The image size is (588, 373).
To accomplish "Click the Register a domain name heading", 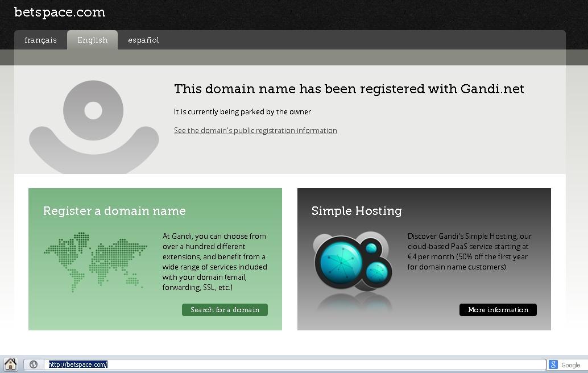I will [114, 211].
